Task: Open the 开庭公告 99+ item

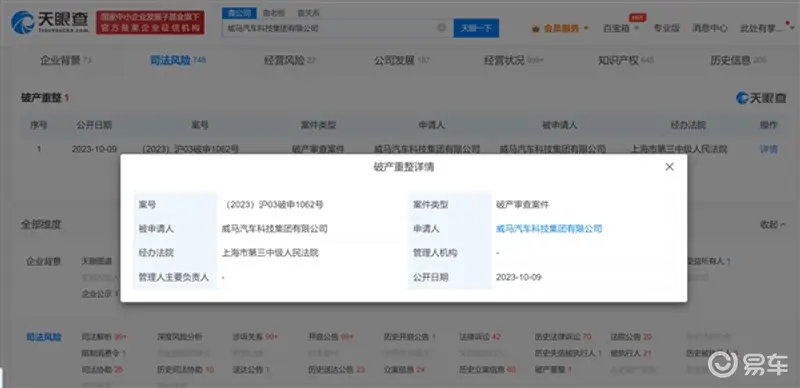Action: click(331, 337)
